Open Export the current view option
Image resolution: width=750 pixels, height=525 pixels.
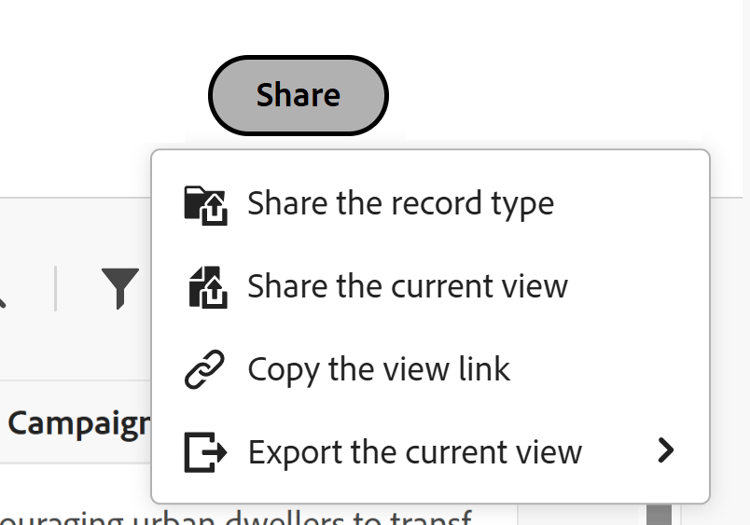(430, 452)
